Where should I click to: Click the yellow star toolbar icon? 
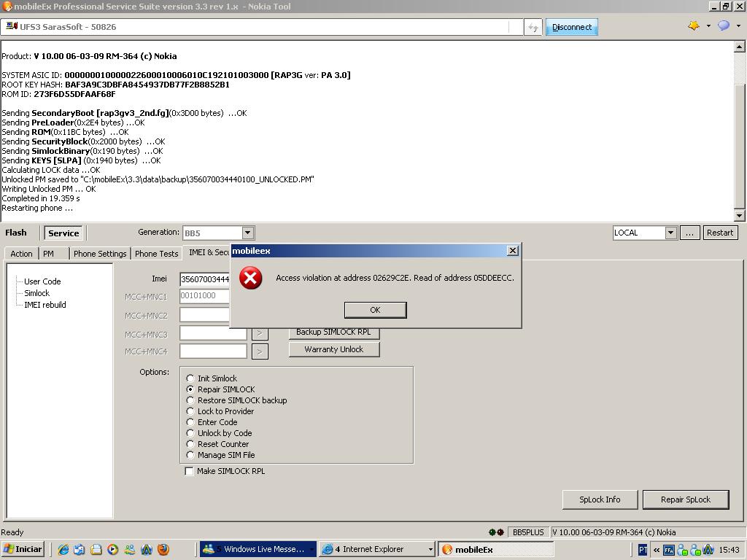click(x=694, y=26)
